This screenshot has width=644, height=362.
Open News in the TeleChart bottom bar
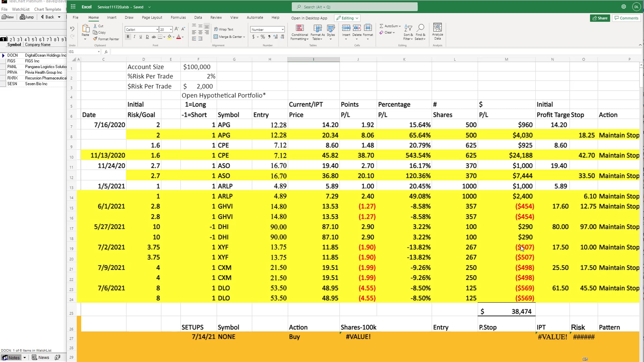click(x=41, y=357)
